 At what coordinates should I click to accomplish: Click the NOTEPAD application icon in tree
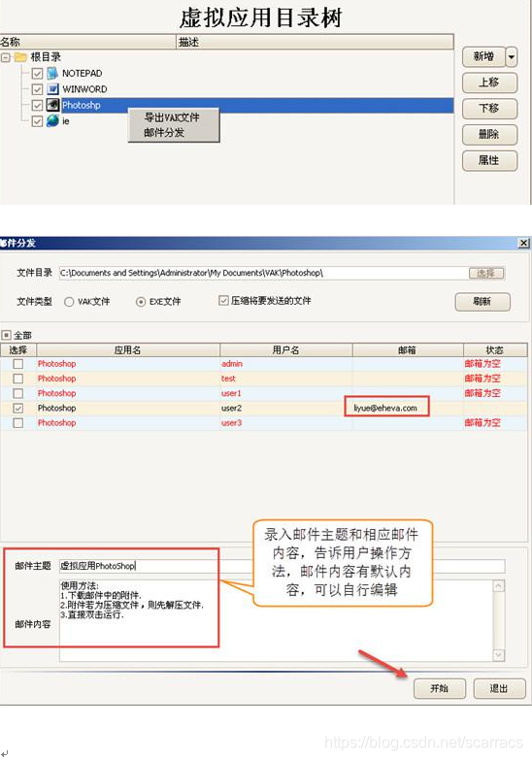pos(52,73)
